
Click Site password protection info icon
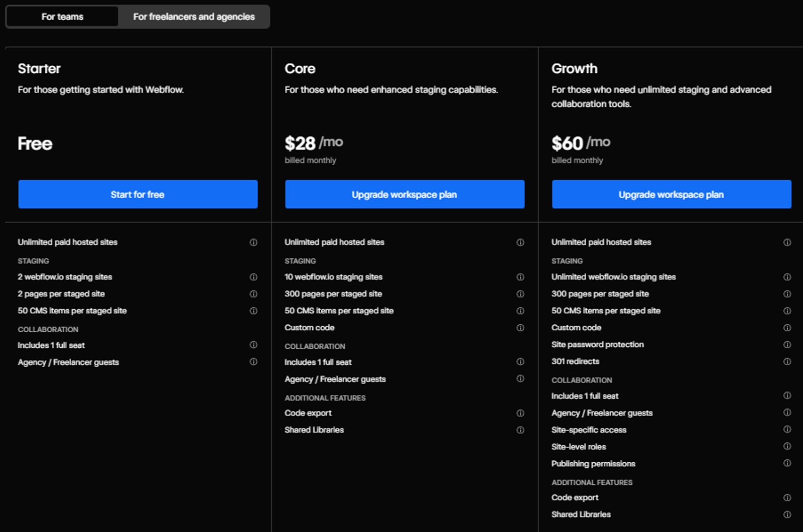pyautogui.click(x=787, y=345)
